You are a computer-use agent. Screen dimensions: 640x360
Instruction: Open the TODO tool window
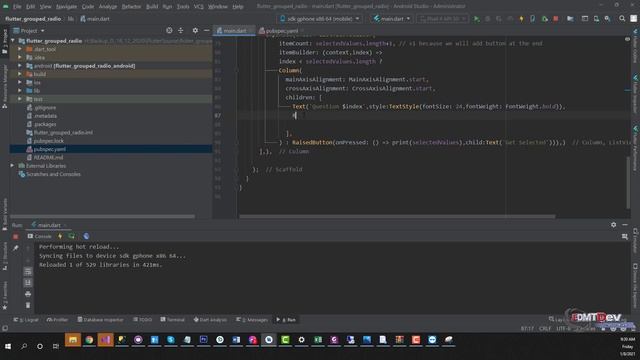coord(142,320)
